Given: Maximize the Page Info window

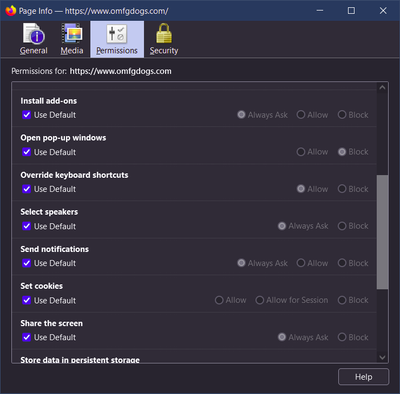Looking at the screenshot, I should [351, 11].
